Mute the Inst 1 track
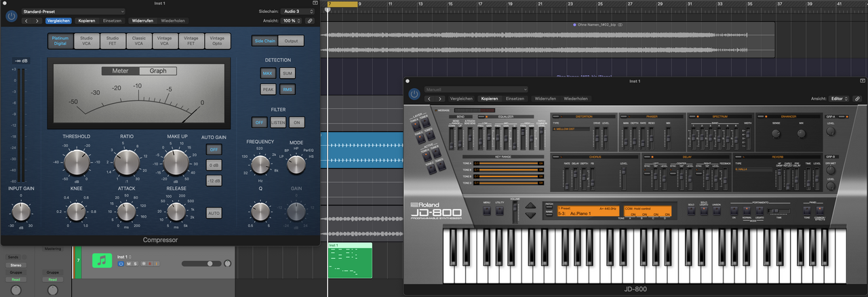This screenshot has height=297, width=868. coord(128,263)
